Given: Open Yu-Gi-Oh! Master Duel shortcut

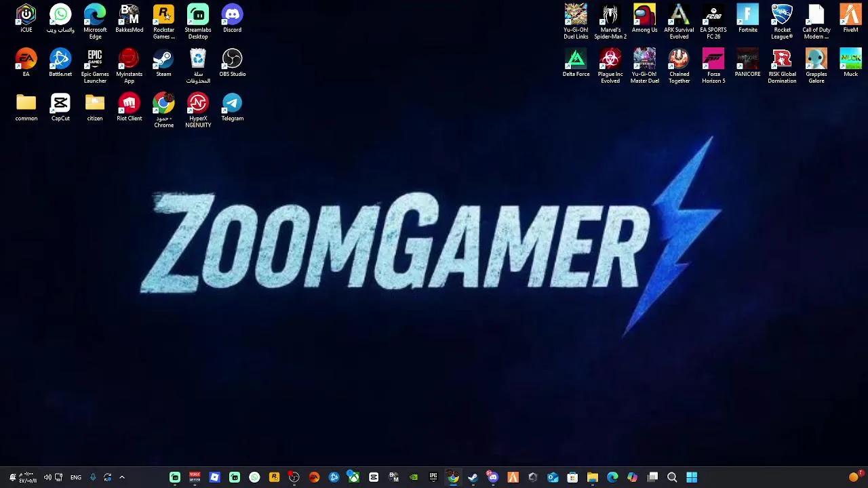Looking at the screenshot, I should [x=644, y=61].
